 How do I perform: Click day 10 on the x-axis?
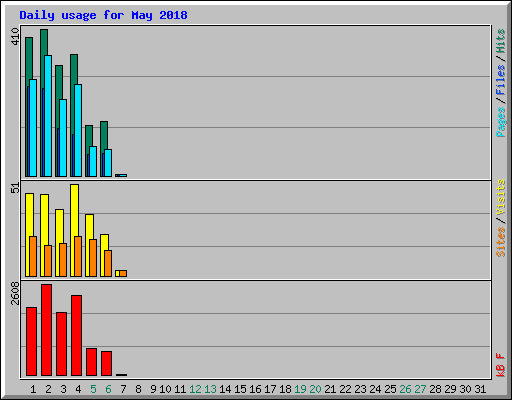(165, 389)
